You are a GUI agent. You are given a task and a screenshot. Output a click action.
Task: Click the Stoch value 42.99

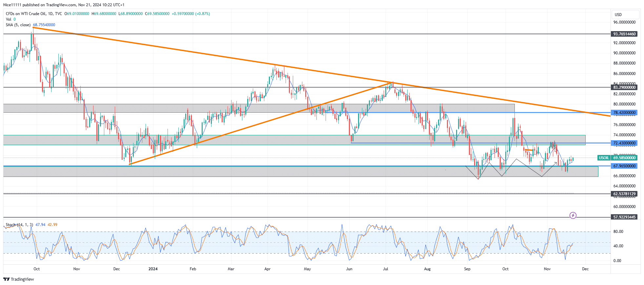pyautogui.click(x=52, y=225)
